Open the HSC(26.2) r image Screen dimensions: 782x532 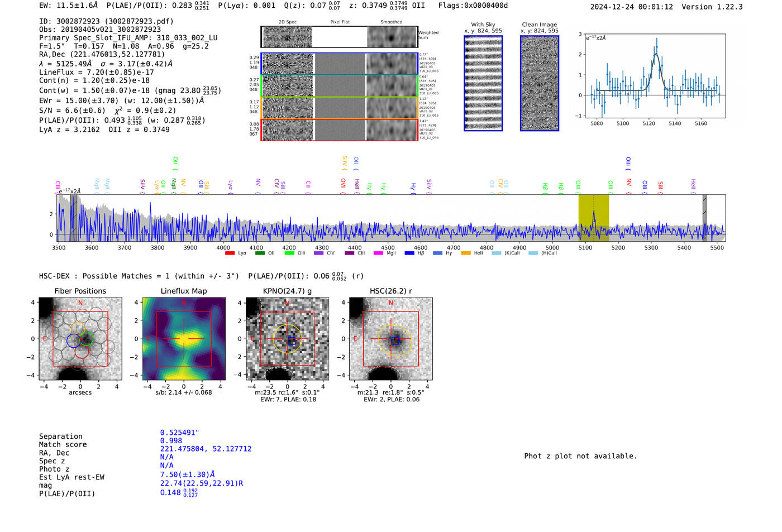coord(390,339)
